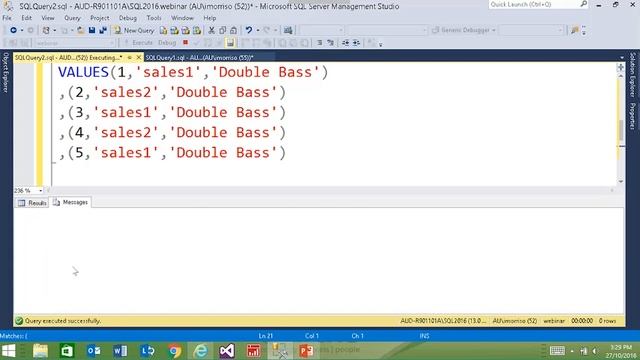
Task: Close the SQLQuery2.sql tab
Action: (138, 58)
